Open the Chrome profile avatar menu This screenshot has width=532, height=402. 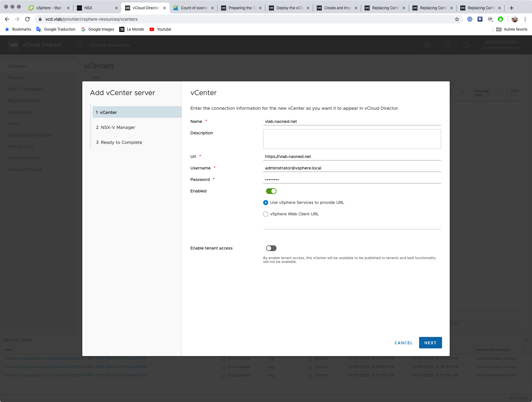pyautogui.click(x=514, y=19)
